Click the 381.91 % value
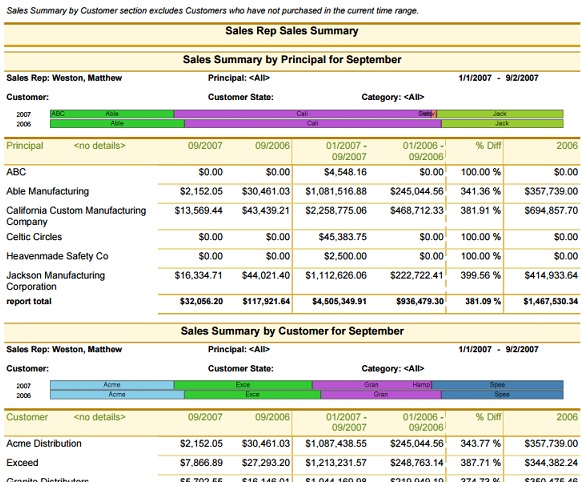The height and width of the screenshot is (482, 582). 481,210
